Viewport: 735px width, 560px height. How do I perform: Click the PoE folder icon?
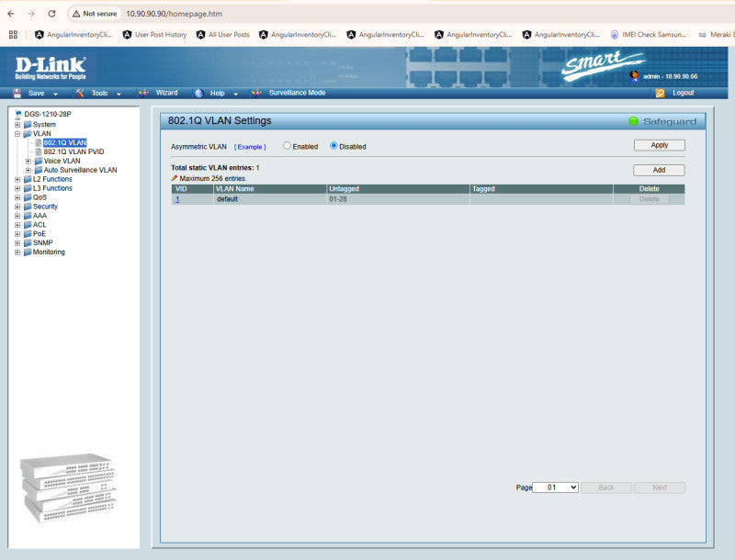pos(28,234)
